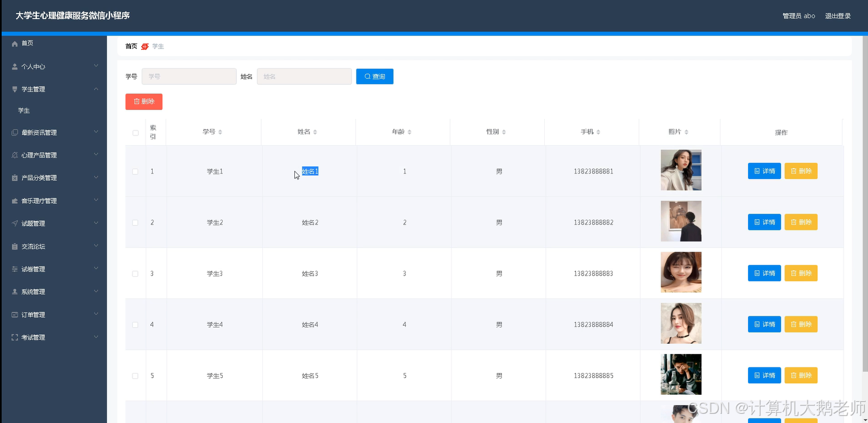Screen dimensions: 868x423
Task: Click the photo thumbnail of 学生1
Action: point(681,170)
